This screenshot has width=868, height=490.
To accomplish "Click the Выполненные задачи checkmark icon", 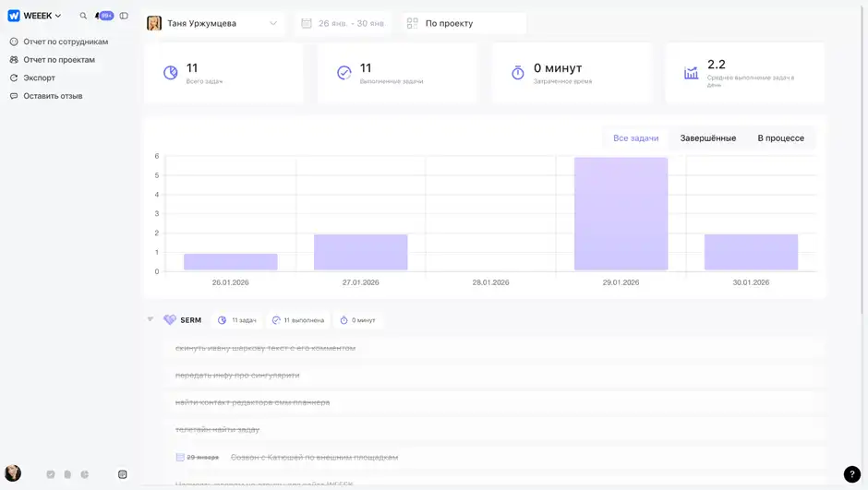I will [344, 73].
